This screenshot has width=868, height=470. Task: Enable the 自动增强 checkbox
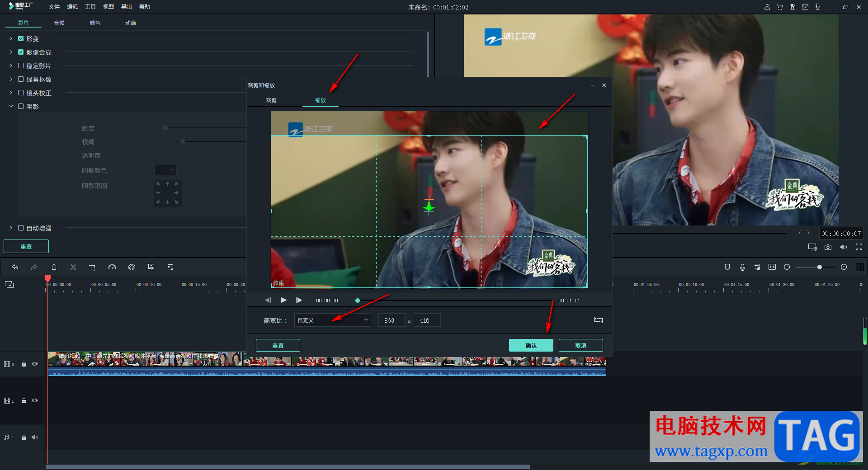click(21, 228)
